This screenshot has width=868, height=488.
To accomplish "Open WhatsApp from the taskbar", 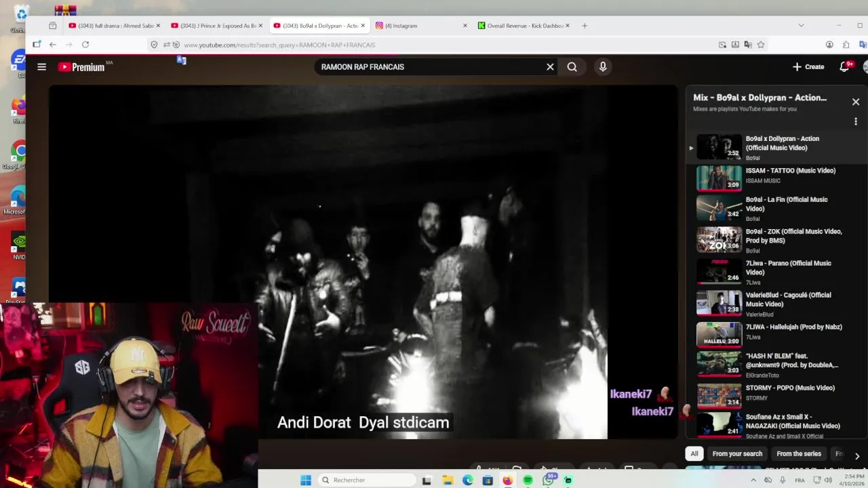I will point(548,480).
